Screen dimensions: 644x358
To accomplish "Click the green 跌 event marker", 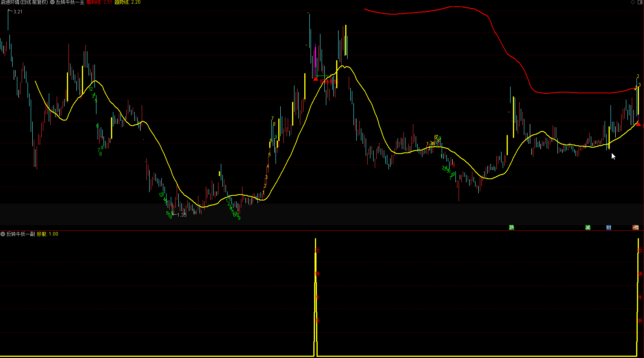I will pyautogui.click(x=511, y=228).
